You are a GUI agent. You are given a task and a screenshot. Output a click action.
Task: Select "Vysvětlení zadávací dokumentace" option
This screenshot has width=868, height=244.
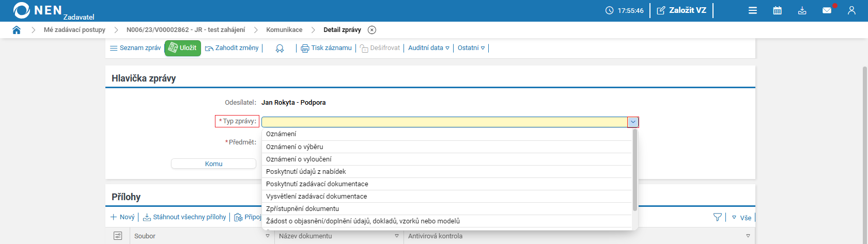click(x=316, y=197)
